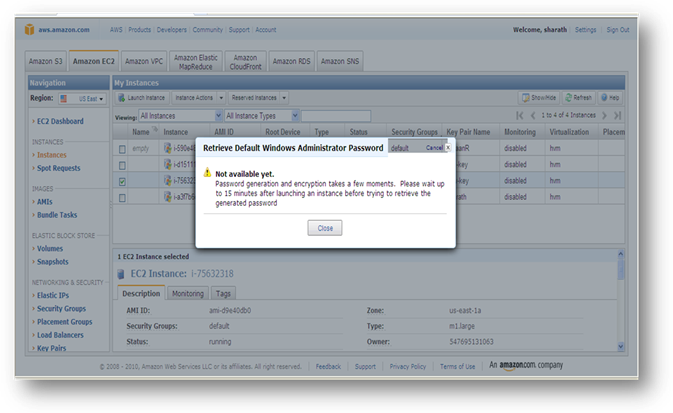The height and width of the screenshot is (413, 673).
Task: Click the Name column sort icon
Action: (155, 129)
